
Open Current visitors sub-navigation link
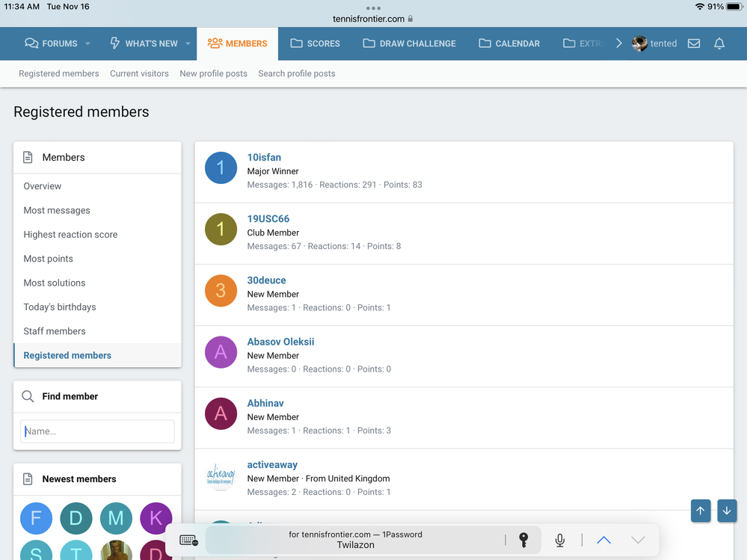coord(139,73)
